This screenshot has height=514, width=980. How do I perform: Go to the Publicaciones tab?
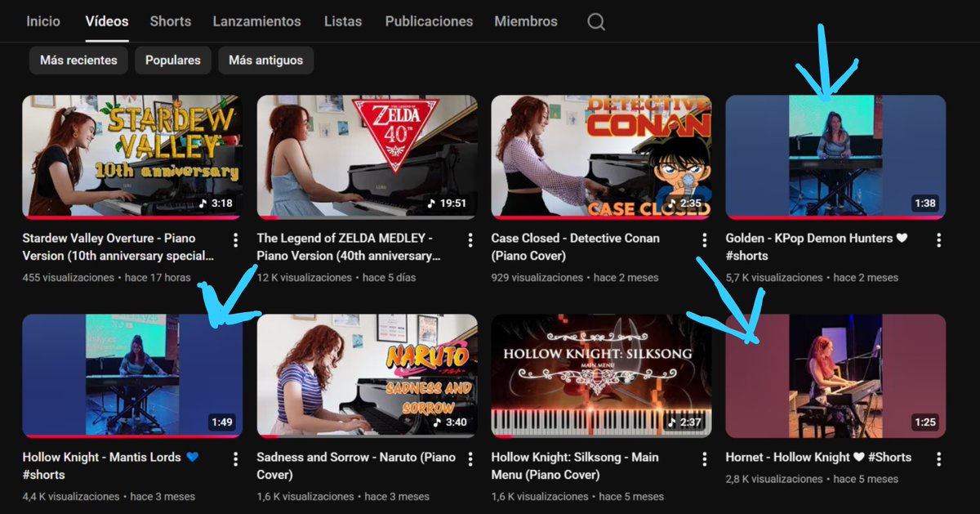click(429, 21)
